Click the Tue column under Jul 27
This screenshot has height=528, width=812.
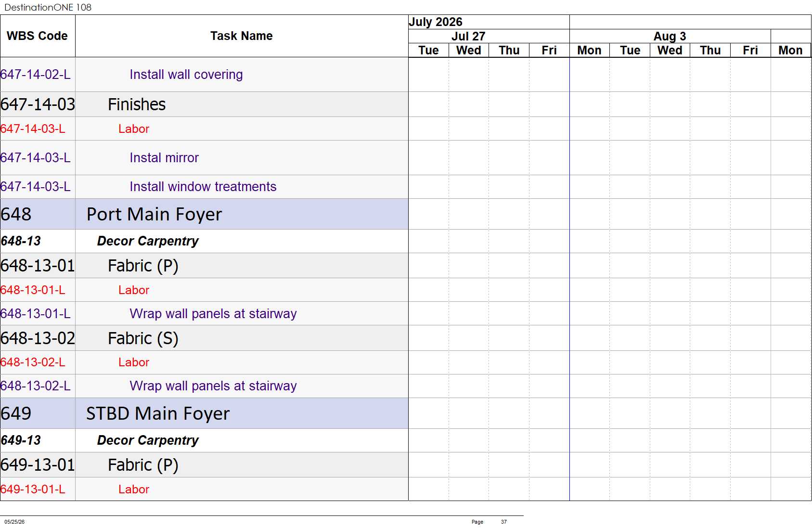pyautogui.click(x=428, y=51)
